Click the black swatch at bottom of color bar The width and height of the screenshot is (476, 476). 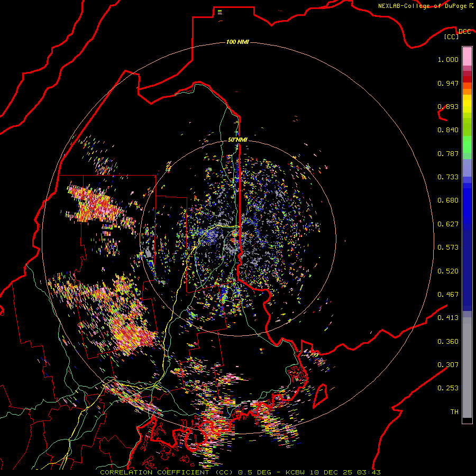tap(467, 420)
